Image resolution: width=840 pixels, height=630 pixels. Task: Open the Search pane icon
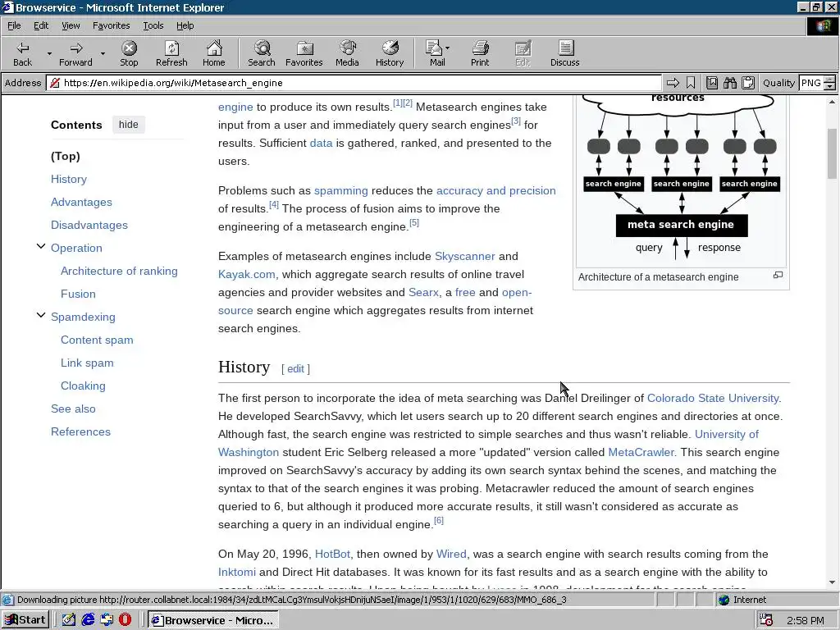click(x=262, y=53)
